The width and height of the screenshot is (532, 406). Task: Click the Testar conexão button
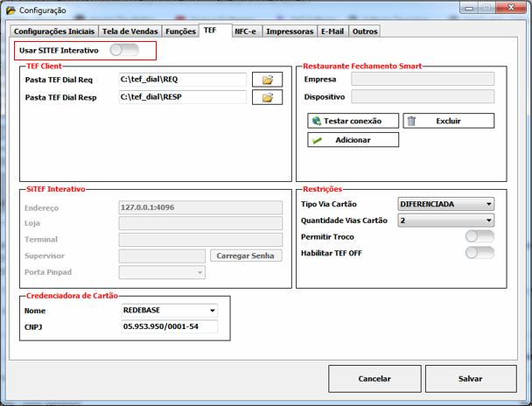click(x=353, y=121)
